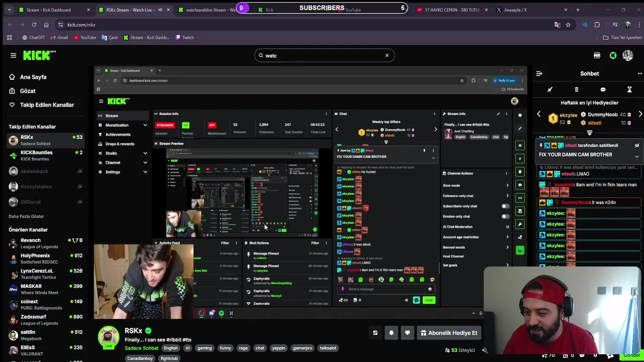Reload the page in the browser
644x362 pixels.
(x=34, y=25)
